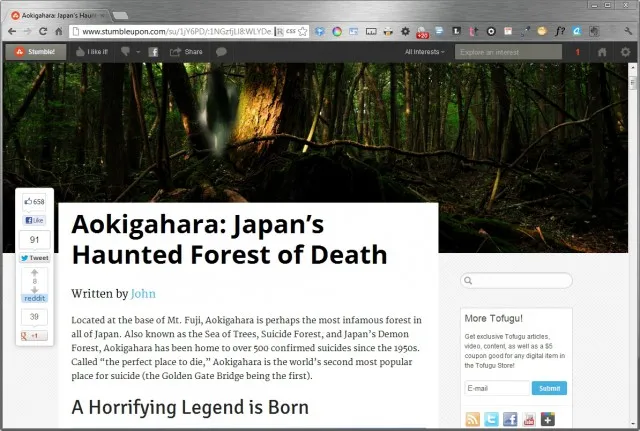Click the Facebook icon in StumbleUpon toolbar
640x431 pixels.
point(153,52)
